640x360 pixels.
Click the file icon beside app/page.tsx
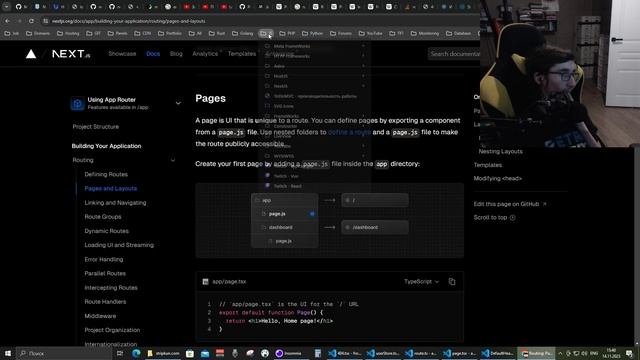(205, 282)
